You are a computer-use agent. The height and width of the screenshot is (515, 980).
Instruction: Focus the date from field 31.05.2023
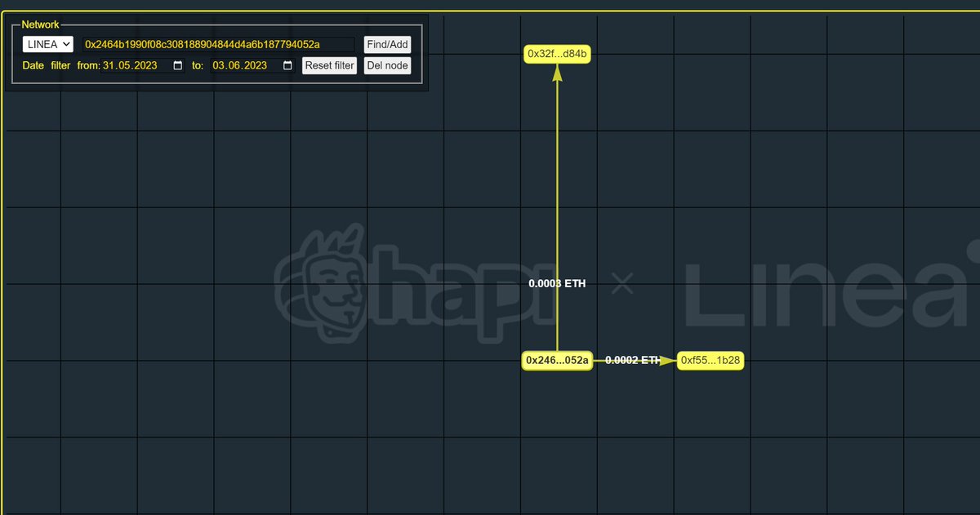[143, 65]
